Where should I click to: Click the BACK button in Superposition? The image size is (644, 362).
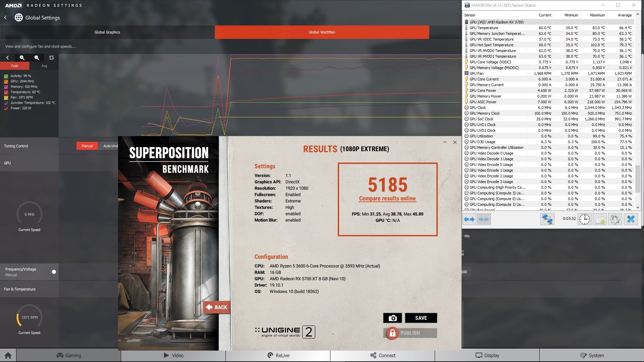coord(217,307)
